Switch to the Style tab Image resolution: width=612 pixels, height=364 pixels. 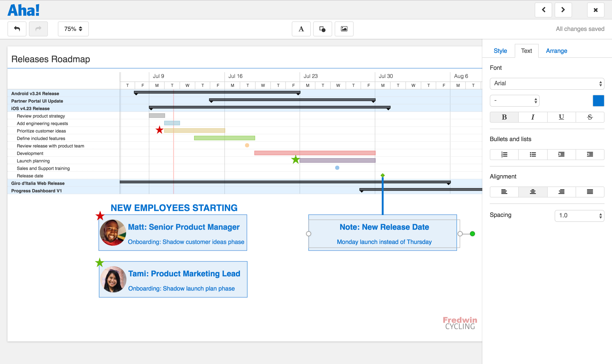[500, 51]
